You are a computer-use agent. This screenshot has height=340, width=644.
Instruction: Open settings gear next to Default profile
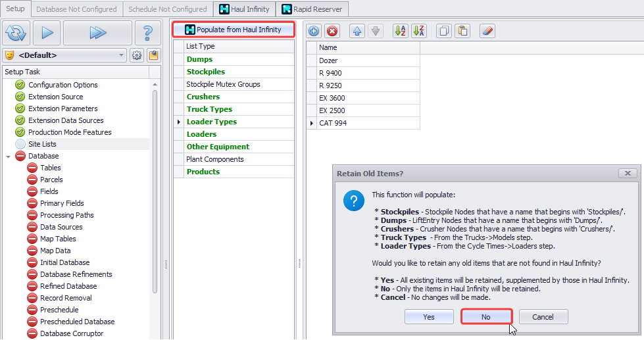pyautogui.click(x=137, y=55)
